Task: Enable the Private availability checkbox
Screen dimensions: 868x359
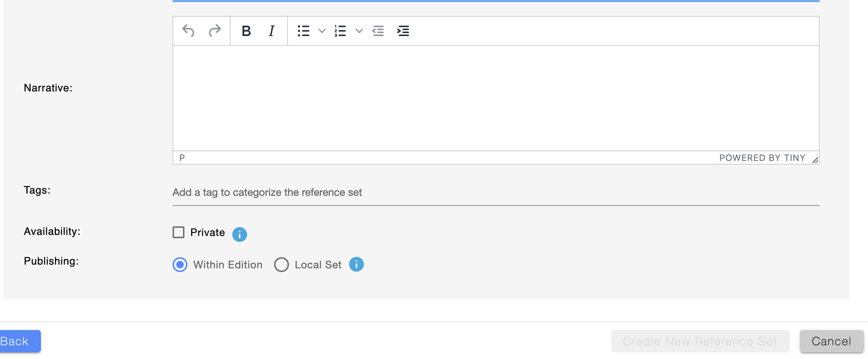Action: 179,232
